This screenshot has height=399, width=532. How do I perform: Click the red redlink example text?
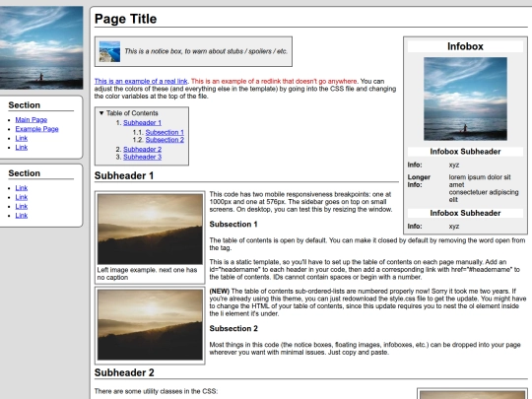click(274, 81)
